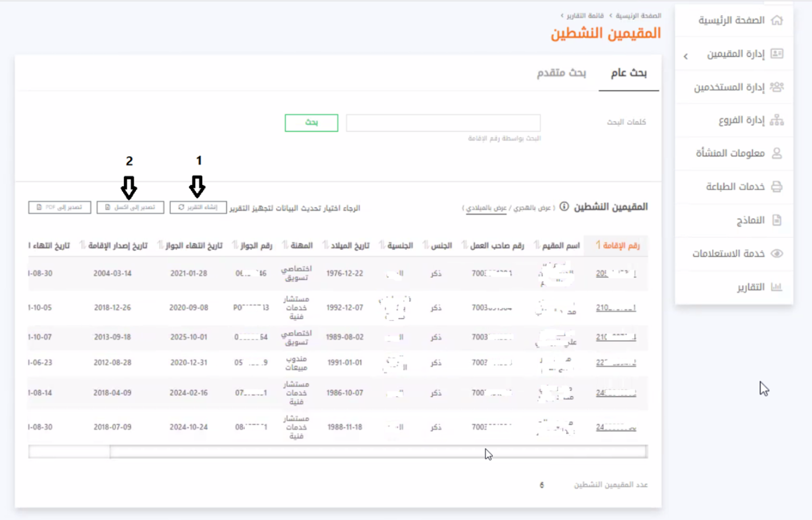Click اختصاصي تسويق in row born 1976-12-22
812x520 pixels.
click(x=296, y=274)
